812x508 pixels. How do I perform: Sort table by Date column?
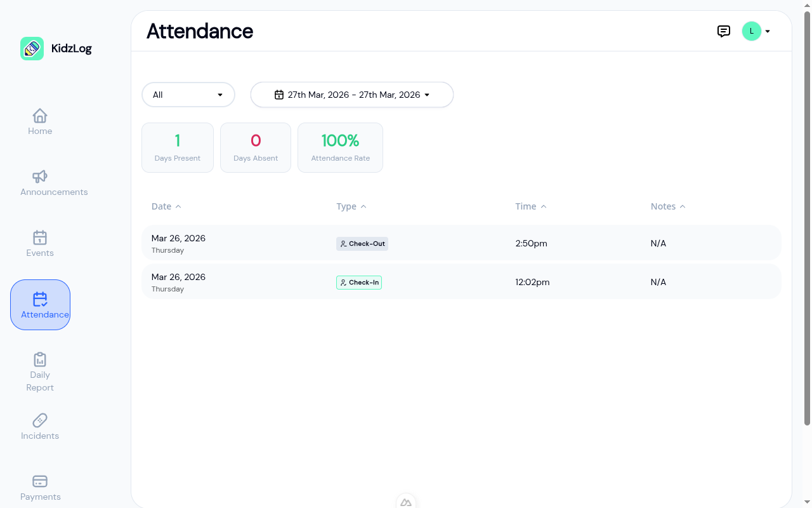pos(166,206)
